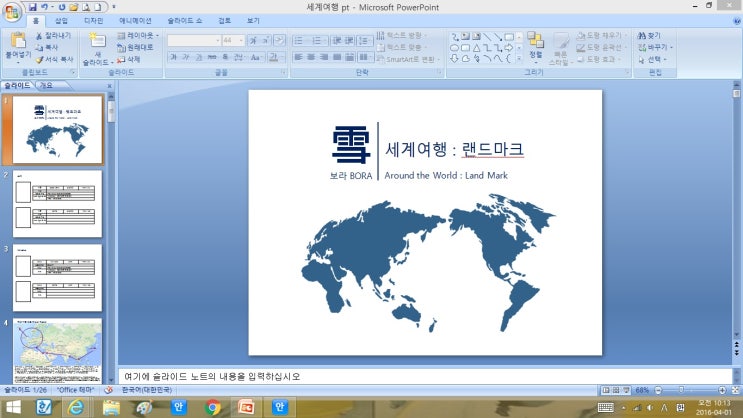Image resolution: width=743 pixels, height=418 pixels.
Task: Select the triangle shape in gallery
Action: [476, 48]
